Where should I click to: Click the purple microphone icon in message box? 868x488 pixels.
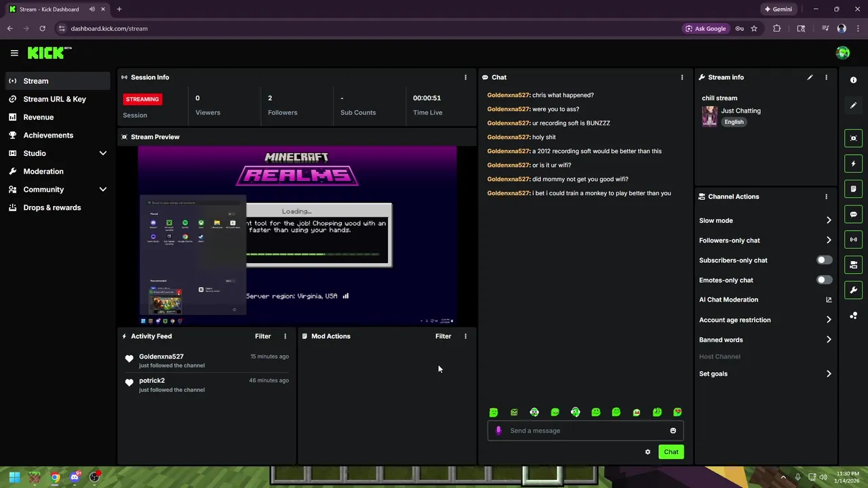click(498, 430)
